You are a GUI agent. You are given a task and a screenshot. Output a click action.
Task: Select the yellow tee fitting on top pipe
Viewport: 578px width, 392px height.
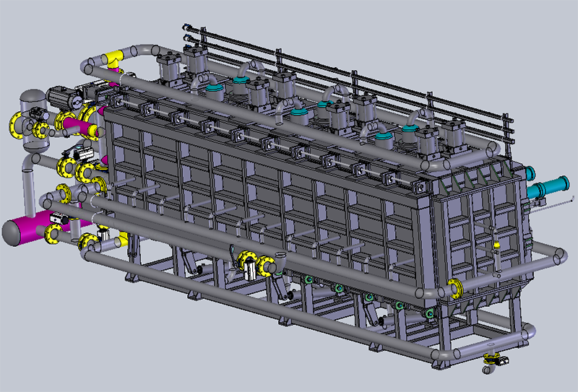pos(112,59)
